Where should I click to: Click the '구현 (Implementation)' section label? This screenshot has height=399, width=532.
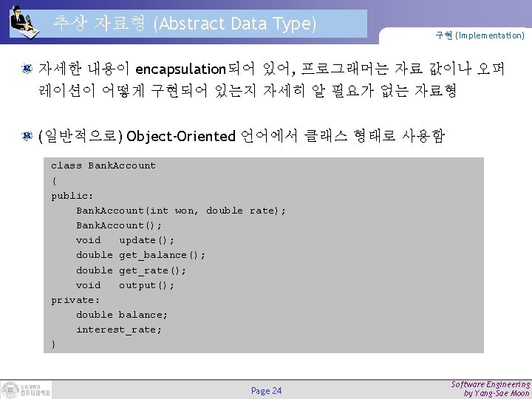tap(480, 35)
